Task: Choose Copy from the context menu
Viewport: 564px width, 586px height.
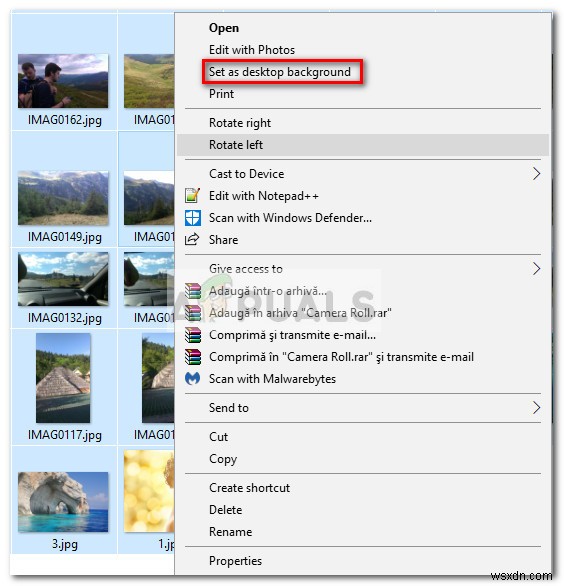Action: [x=223, y=459]
